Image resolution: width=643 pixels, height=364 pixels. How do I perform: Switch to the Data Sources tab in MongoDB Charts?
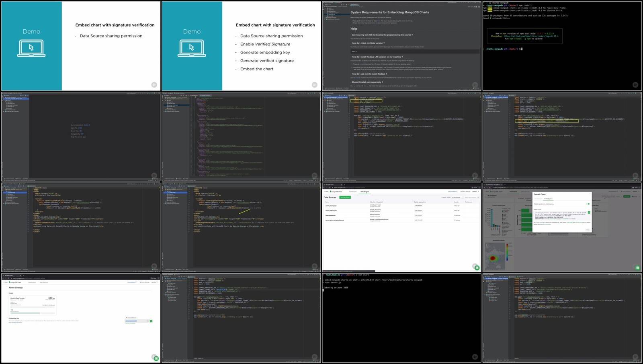coord(365,192)
